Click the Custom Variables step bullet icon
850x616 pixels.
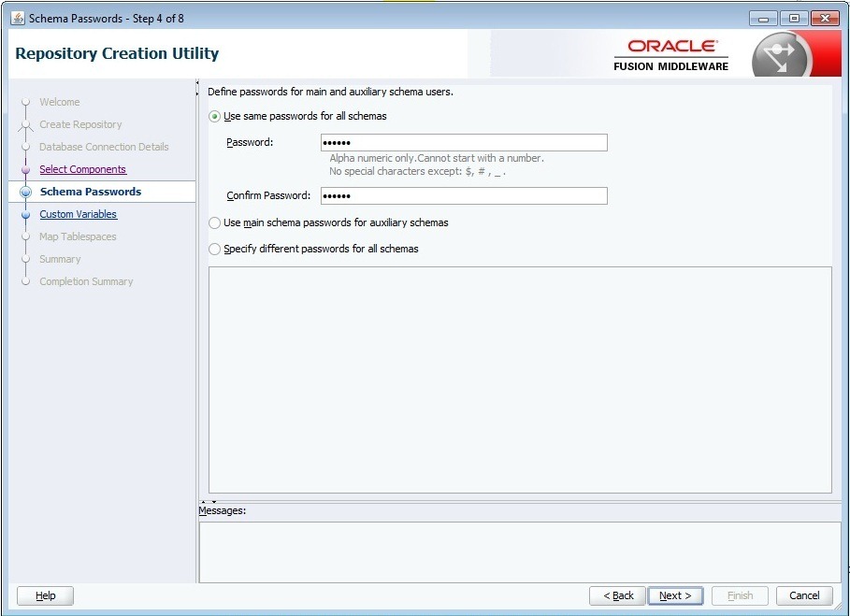point(26,215)
